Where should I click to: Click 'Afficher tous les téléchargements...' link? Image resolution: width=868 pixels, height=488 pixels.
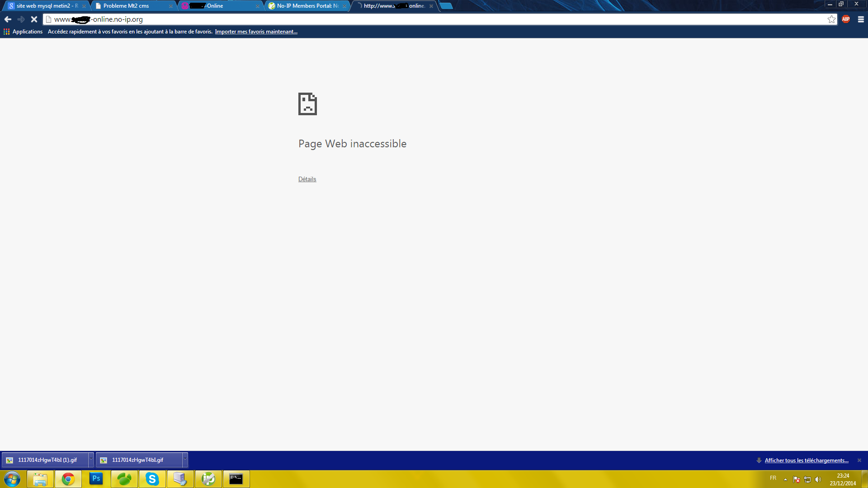pos(807,460)
